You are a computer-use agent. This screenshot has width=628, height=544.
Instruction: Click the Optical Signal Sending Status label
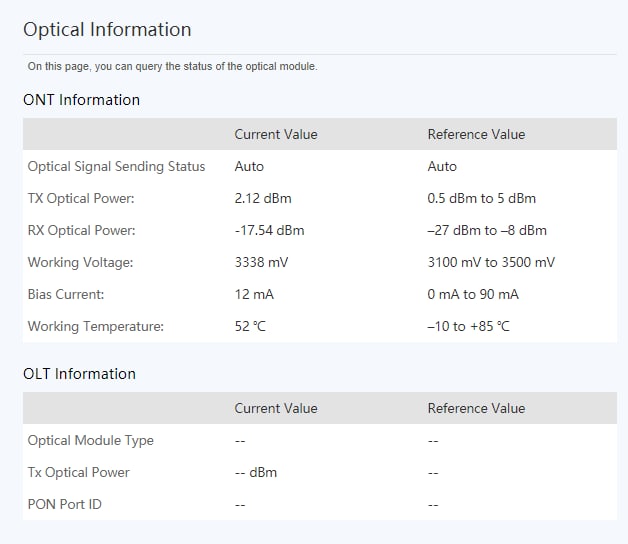tap(116, 166)
